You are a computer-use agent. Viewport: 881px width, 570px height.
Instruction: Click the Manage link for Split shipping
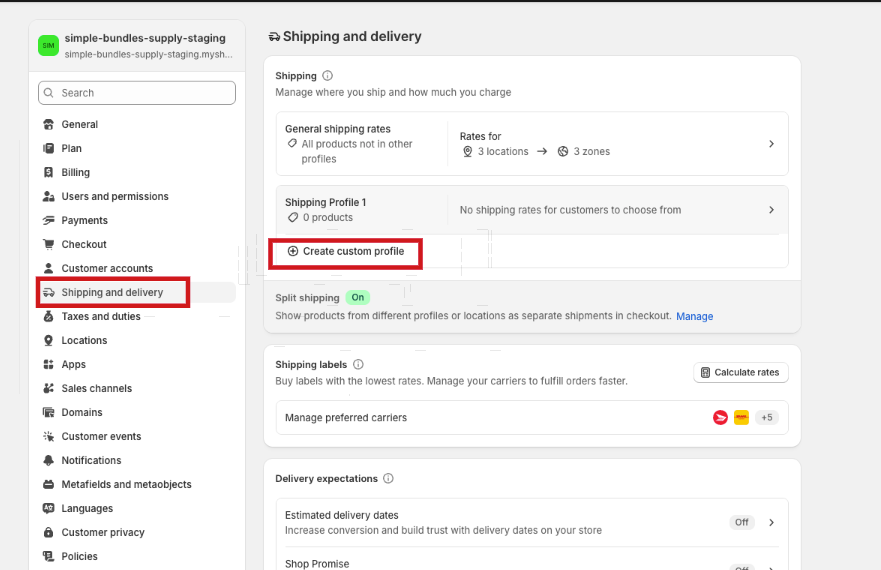[x=694, y=316]
